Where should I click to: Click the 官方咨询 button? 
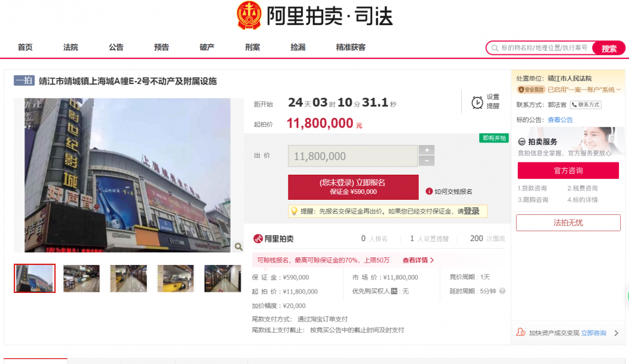click(568, 171)
